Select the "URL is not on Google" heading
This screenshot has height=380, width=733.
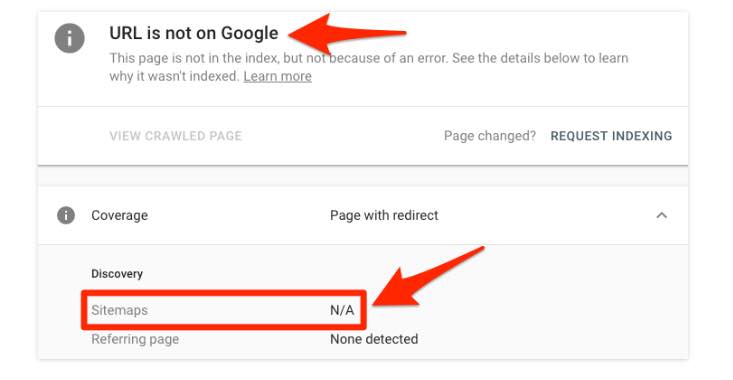click(x=194, y=33)
